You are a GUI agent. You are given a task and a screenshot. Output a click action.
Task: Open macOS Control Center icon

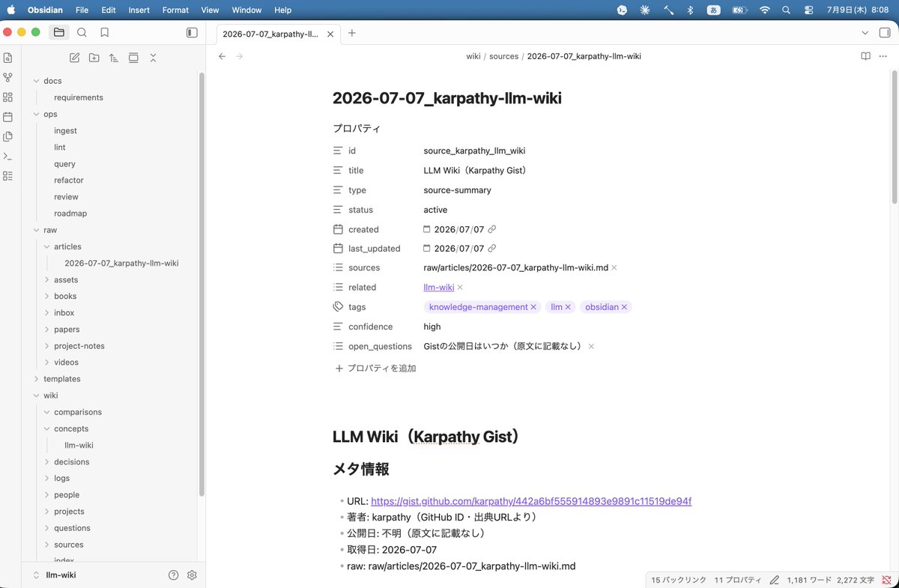[808, 10]
